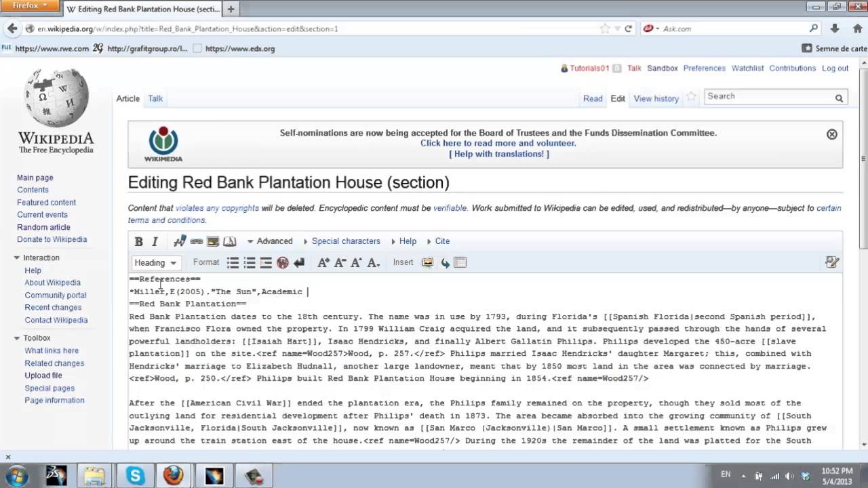Click the no wiki formatting icon
Viewport: 868px width, 488px height.
(283, 263)
